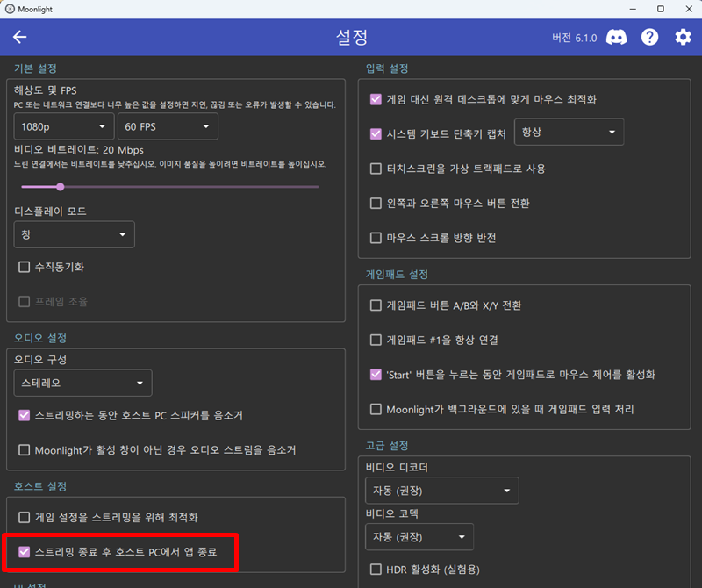The width and height of the screenshot is (702, 588).
Task: Click the video bitrate slider handle
Action: pos(61,187)
